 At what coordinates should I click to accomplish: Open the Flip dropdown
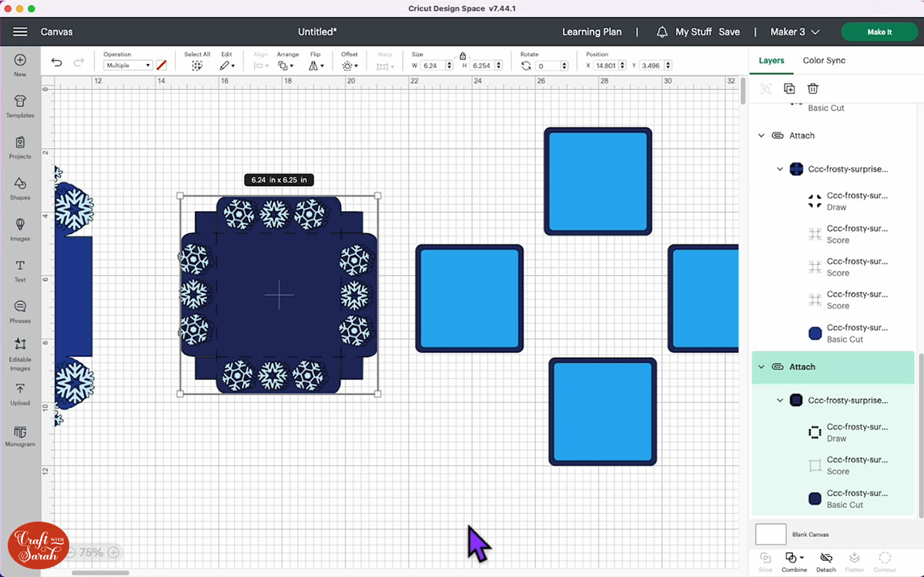point(315,65)
